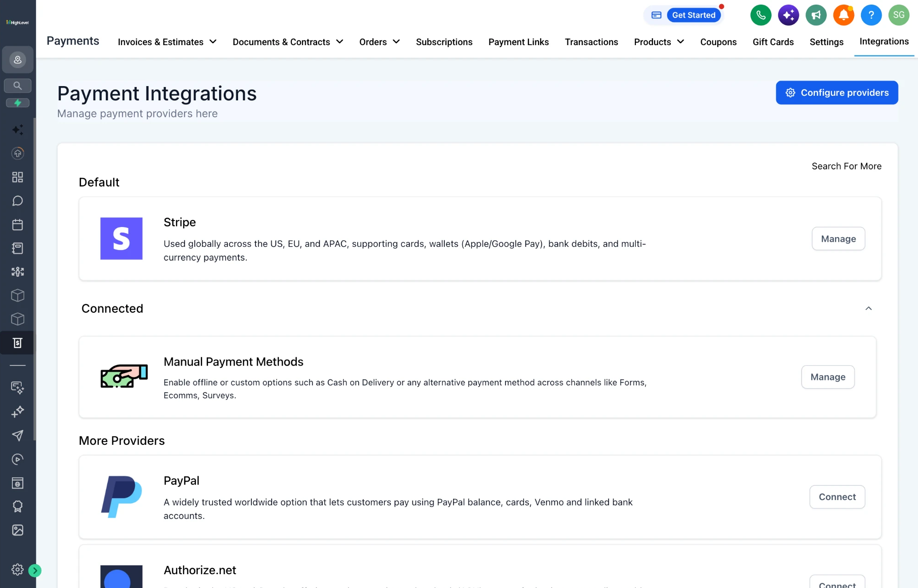Viewport: 918px width, 588px height.
Task: Go to the Transactions tab
Action: [591, 42]
